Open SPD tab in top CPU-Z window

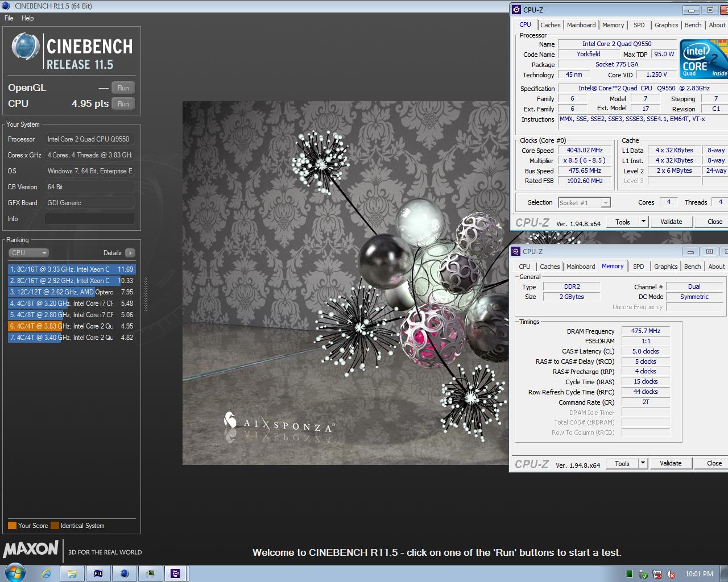point(639,25)
